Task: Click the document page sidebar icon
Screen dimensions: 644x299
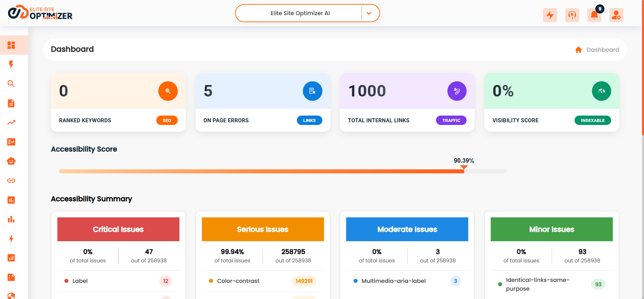Action: point(11,103)
